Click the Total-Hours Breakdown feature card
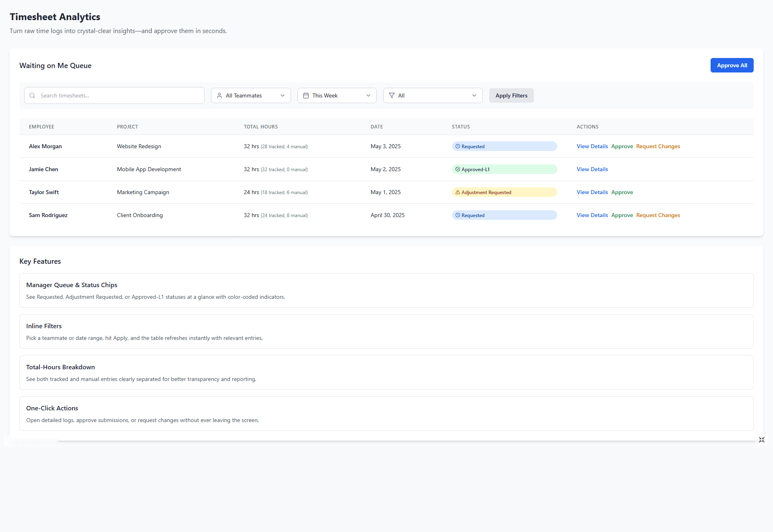 coord(386,373)
